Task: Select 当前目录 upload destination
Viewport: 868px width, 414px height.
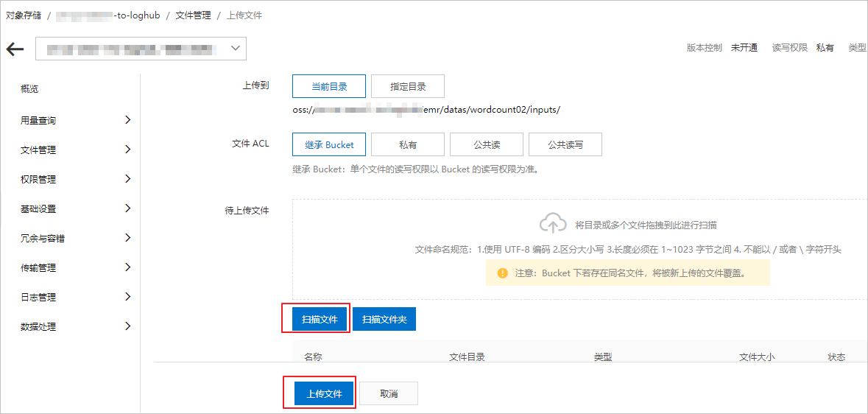Action: 329,86
